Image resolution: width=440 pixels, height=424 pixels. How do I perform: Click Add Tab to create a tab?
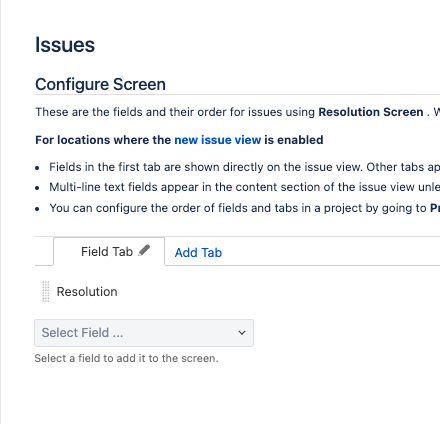[x=198, y=253]
